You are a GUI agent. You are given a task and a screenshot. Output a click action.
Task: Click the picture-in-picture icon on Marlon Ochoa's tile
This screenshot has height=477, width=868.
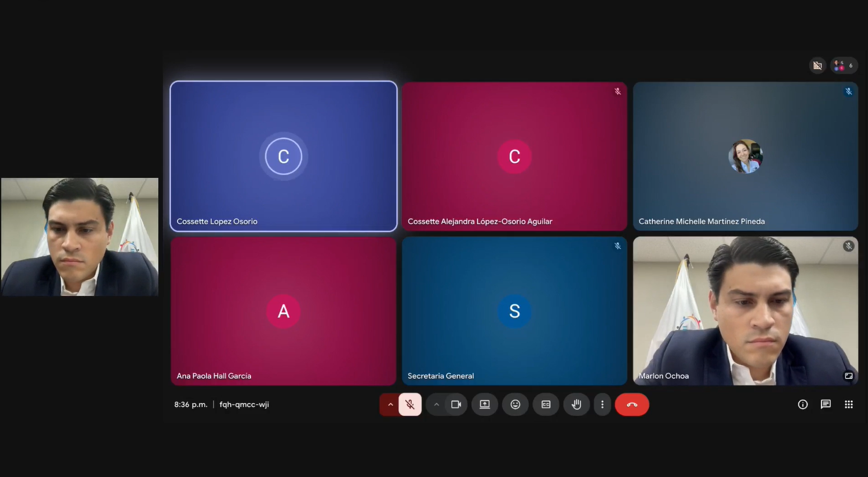point(848,376)
